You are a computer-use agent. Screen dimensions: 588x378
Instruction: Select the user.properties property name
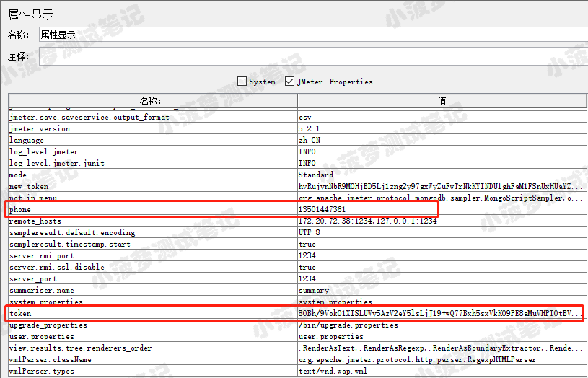click(42, 336)
